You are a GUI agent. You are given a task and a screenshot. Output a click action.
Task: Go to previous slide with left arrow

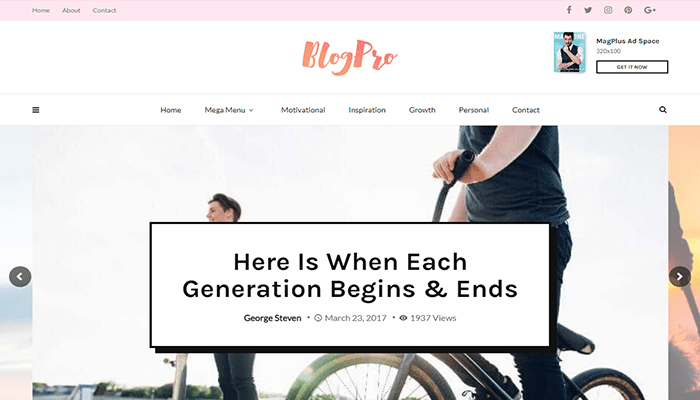click(20, 277)
